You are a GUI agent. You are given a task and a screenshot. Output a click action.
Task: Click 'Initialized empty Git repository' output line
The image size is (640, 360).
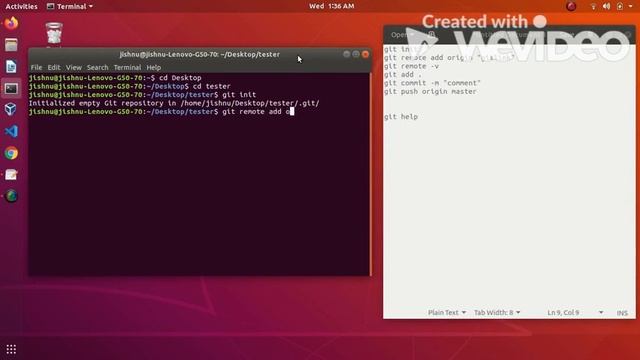pos(174,103)
